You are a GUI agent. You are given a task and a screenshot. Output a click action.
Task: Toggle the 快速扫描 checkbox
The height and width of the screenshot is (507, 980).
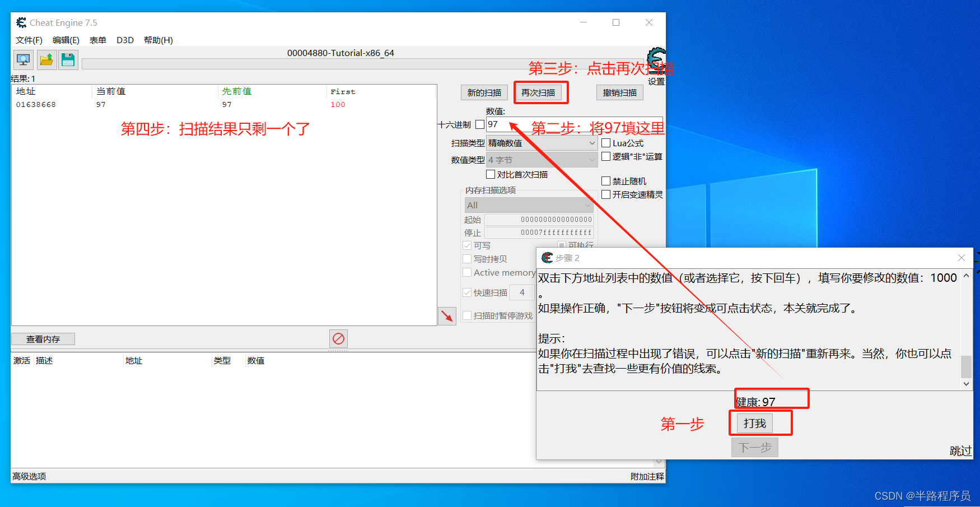[x=467, y=292]
